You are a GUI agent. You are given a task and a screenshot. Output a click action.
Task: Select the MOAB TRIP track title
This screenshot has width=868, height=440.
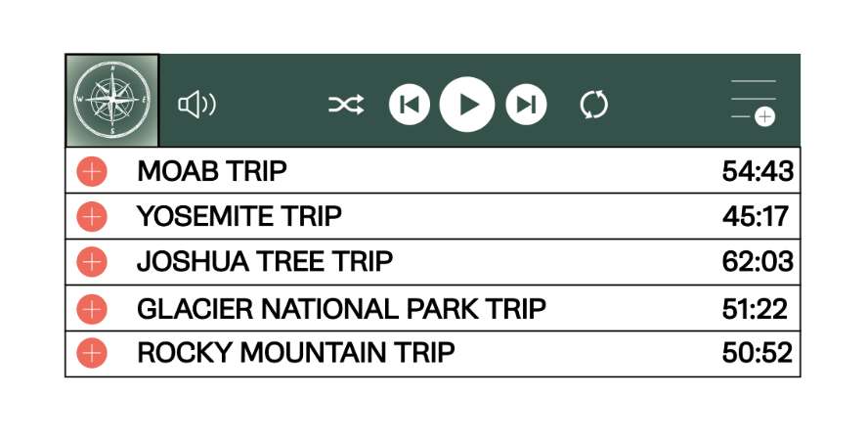coord(212,171)
